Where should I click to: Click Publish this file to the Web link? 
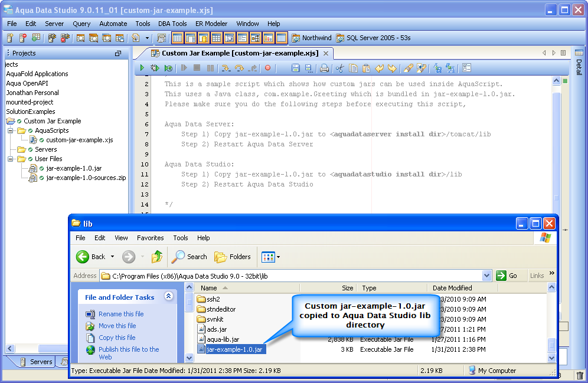(x=129, y=353)
